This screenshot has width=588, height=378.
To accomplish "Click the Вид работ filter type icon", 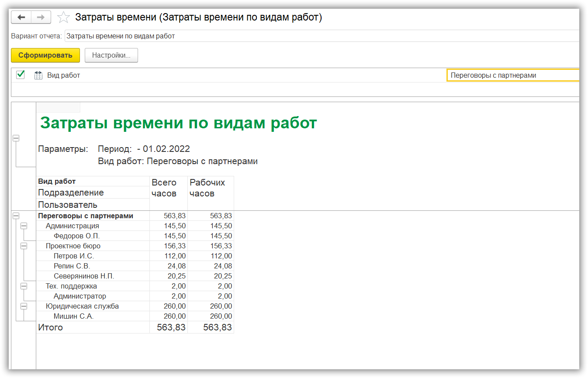I will [x=38, y=75].
